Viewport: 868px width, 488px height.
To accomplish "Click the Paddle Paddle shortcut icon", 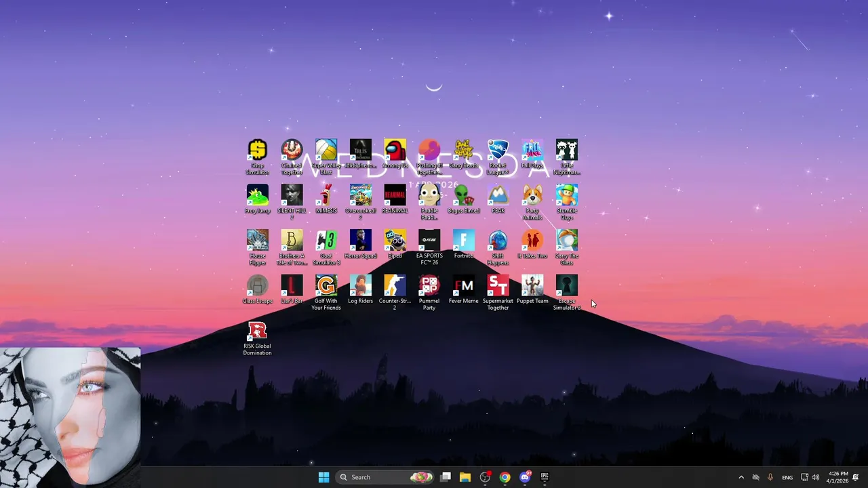I will pos(429,196).
